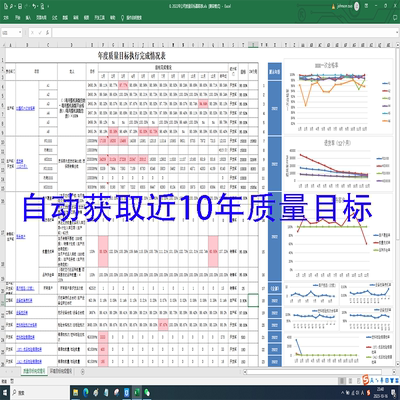Switch to the 页面布局 (Page Layout) ribbon tab

pyautogui.click(x=41, y=18)
